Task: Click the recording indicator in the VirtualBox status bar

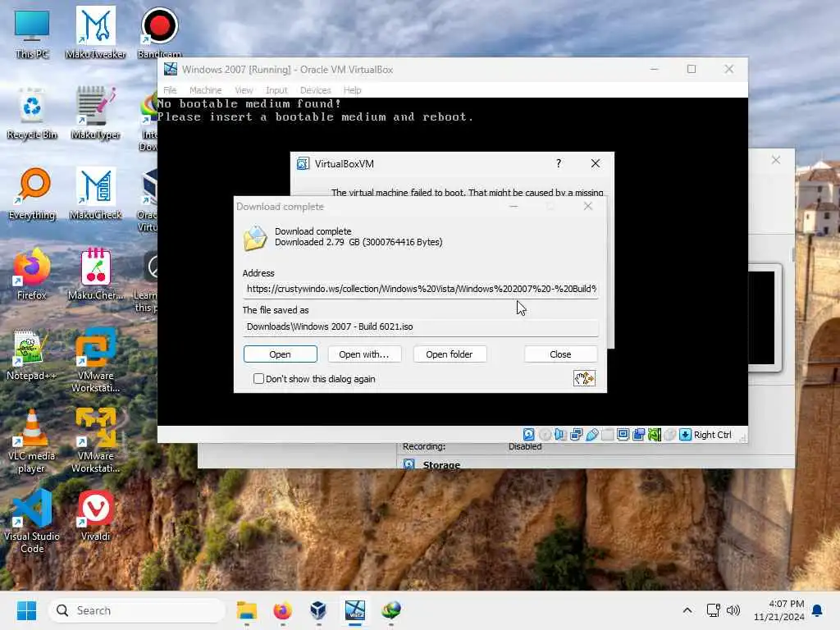Action: [x=638, y=435]
